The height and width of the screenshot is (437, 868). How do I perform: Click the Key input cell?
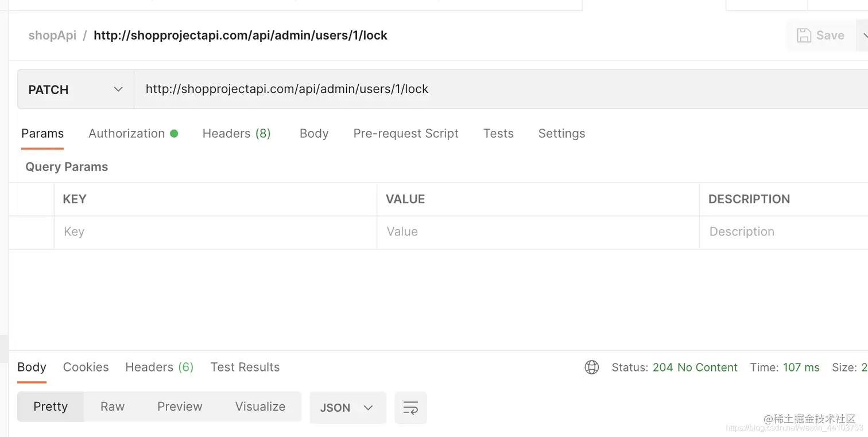point(215,232)
